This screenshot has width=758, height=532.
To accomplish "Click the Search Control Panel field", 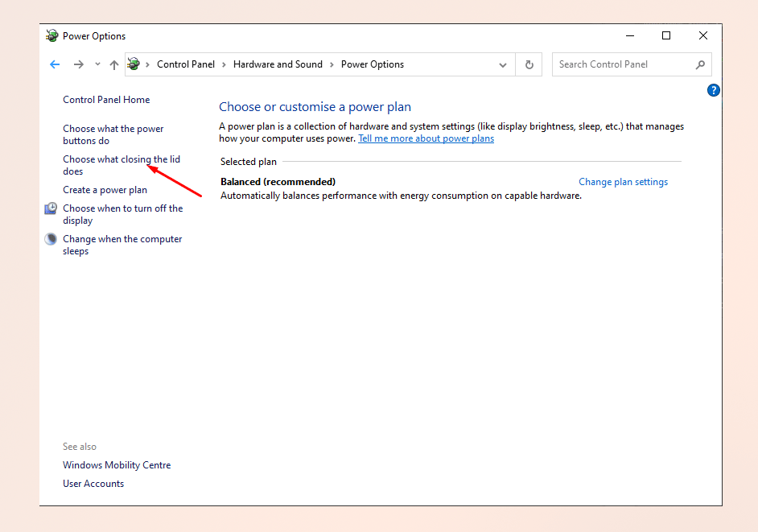I will pyautogui.click(x=620, y=64).
